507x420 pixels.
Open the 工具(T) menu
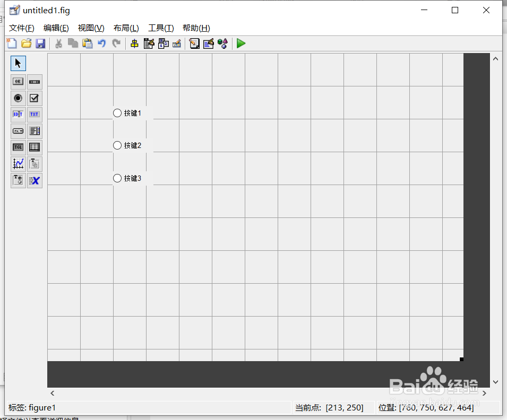coord(161,28)
